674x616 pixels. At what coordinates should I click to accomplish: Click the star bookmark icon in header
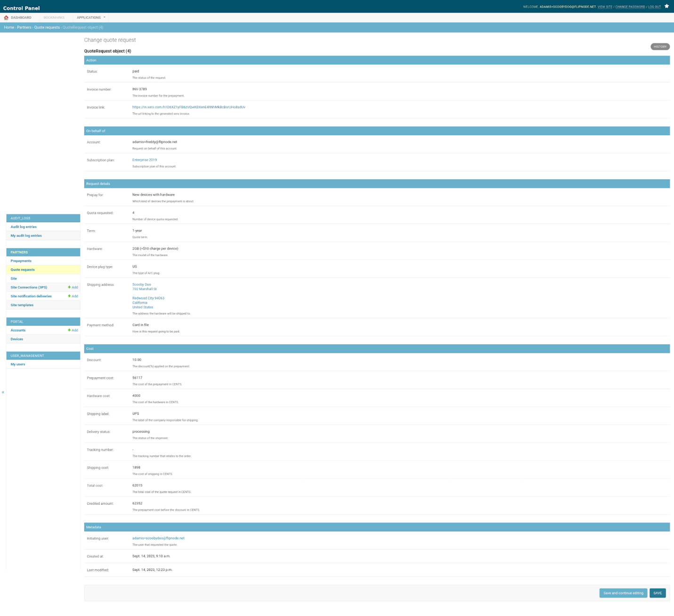coord(666,6)
